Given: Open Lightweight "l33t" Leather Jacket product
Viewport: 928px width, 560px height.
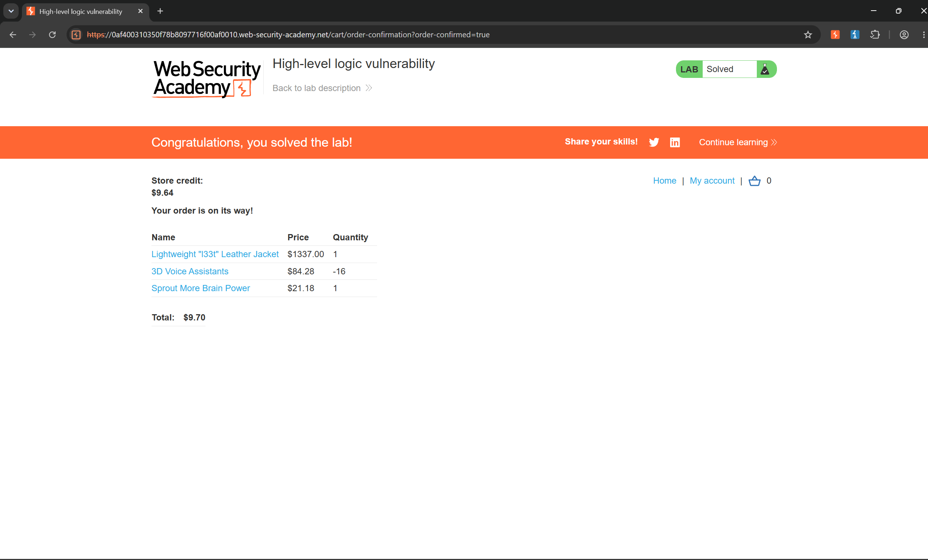Looking at the screenshot, I should [x=215, y=254].
